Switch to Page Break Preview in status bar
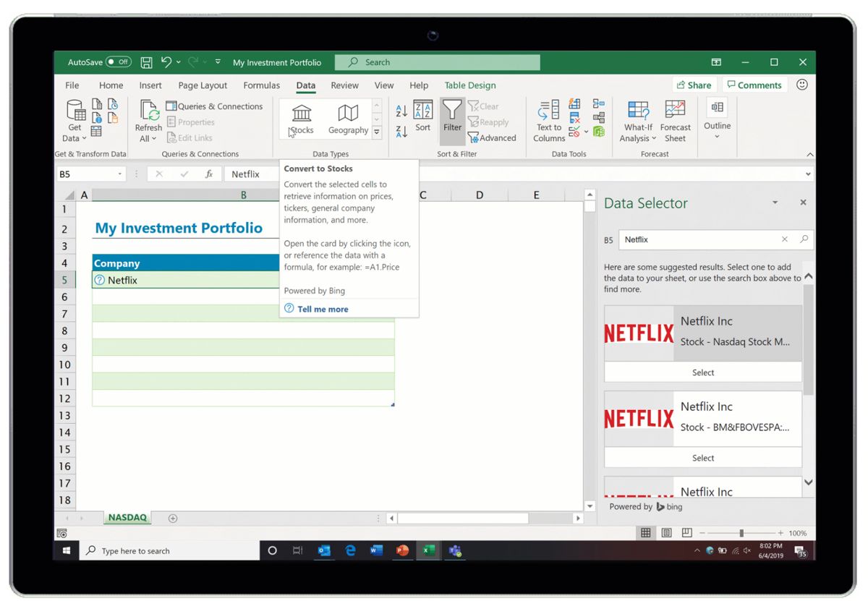The image size is (868, 601). click(x=686, y=533)
